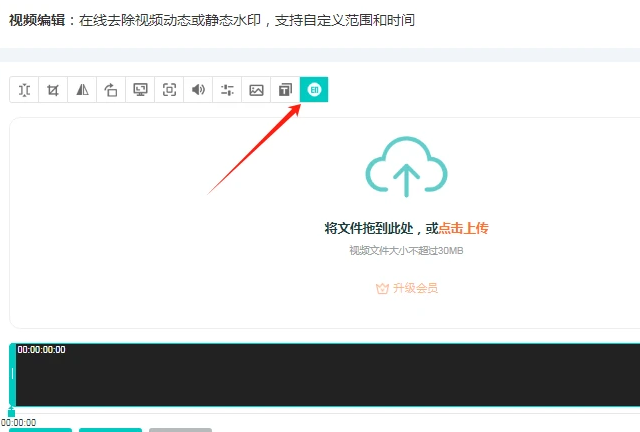Click the timeline playhead marker at 00:00:00
640x432 pixels.
point(11,411)
